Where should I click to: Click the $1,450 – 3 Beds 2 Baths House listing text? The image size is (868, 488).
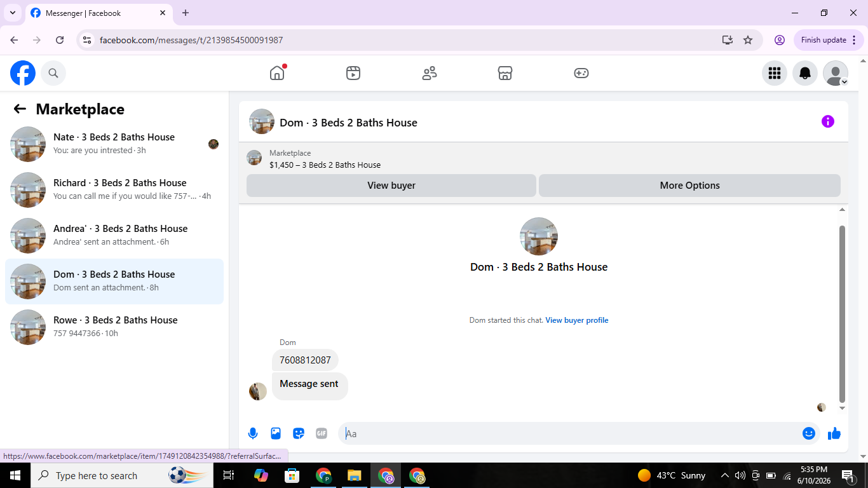(x=325, y=165)
